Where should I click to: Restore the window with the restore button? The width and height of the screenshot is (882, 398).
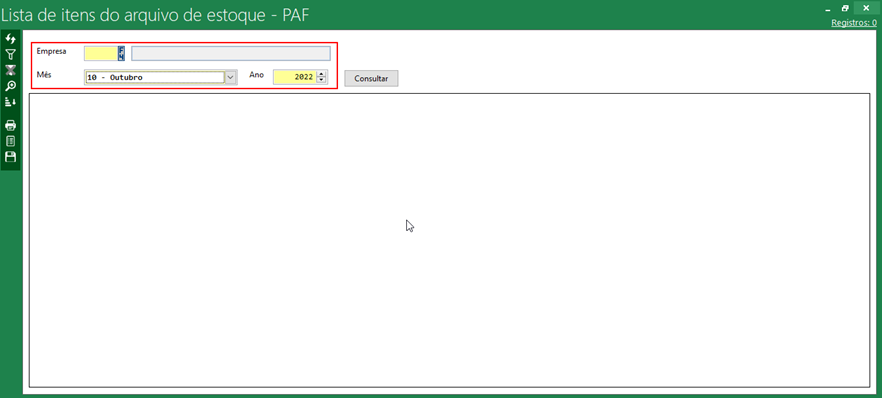click(x=845, y=8)
